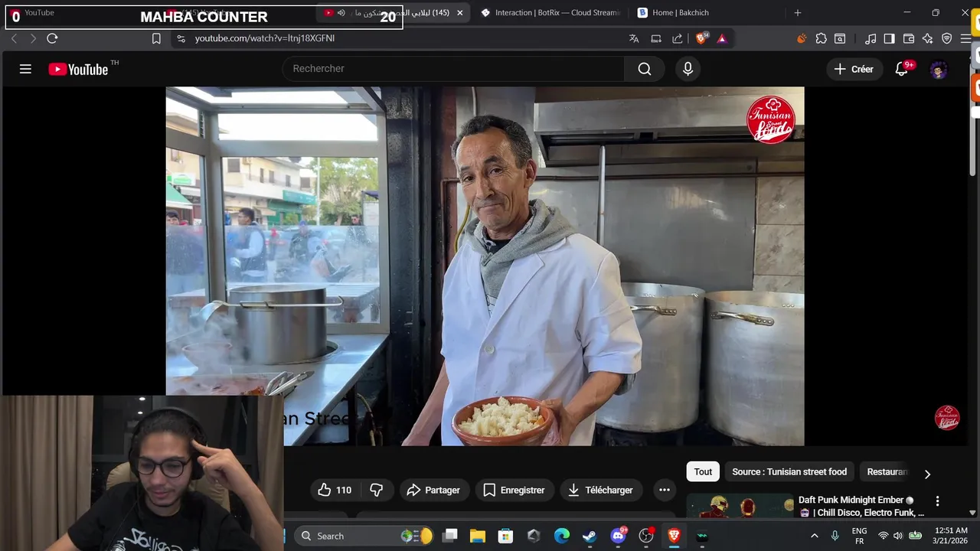Open the tab search toolbar icon

840,38
